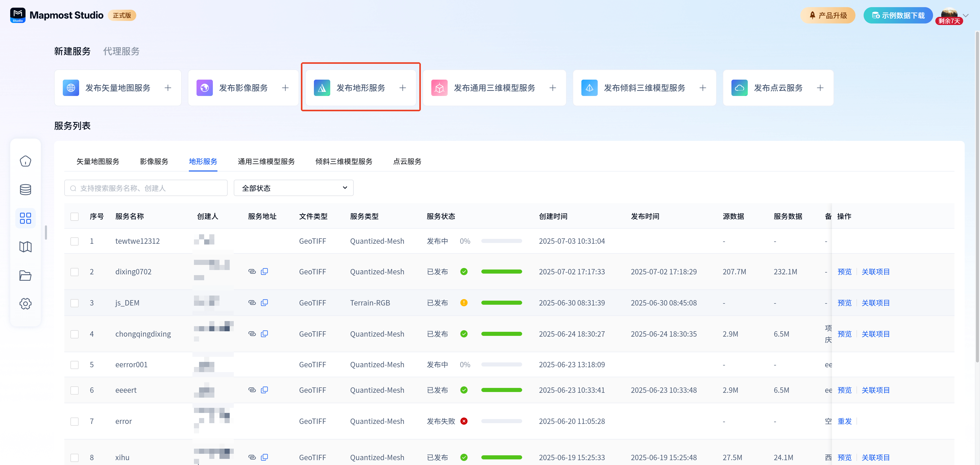Click the map icon in left sidebar
This screenshot has width=980, height=465.
tap(26, 247)
